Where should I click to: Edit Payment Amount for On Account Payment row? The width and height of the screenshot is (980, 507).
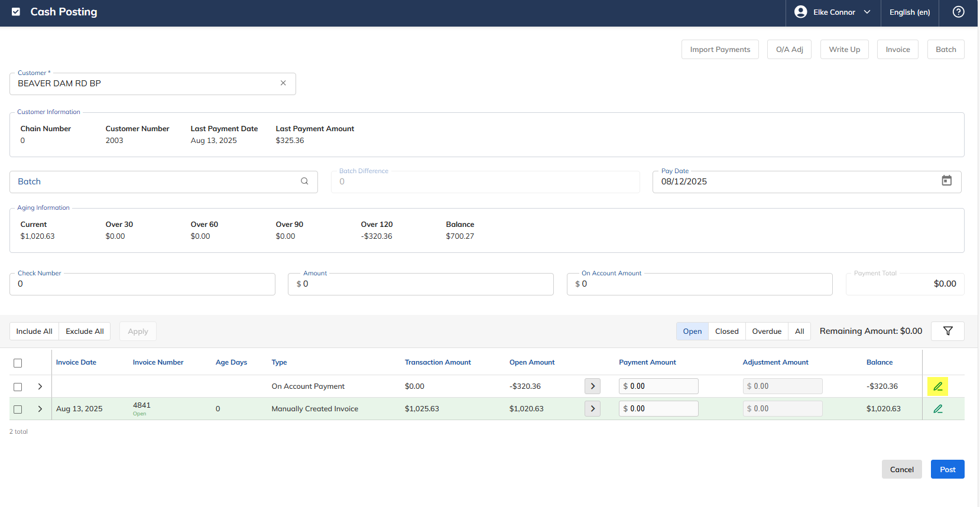[658, 386]
